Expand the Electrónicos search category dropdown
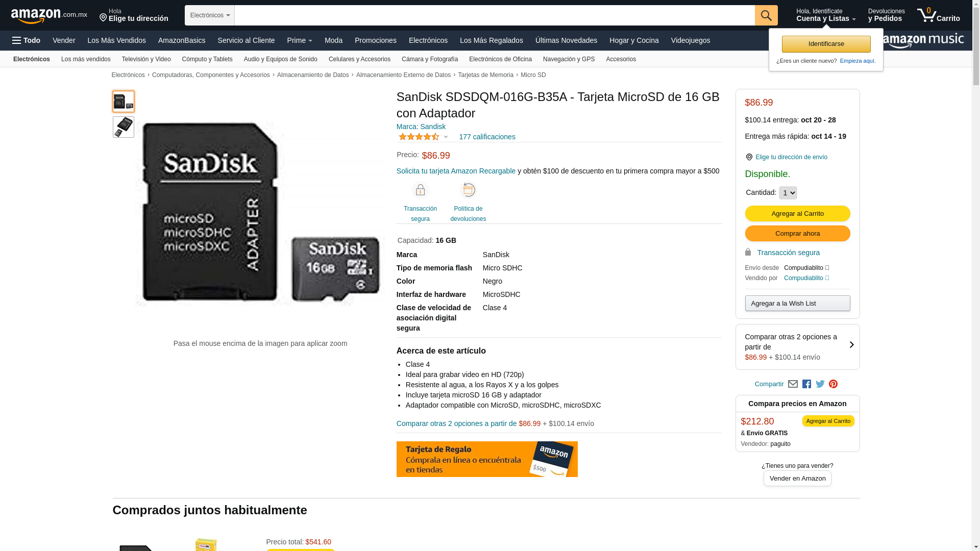The width and height of the screenshot is (980, 551). [210, 15]
